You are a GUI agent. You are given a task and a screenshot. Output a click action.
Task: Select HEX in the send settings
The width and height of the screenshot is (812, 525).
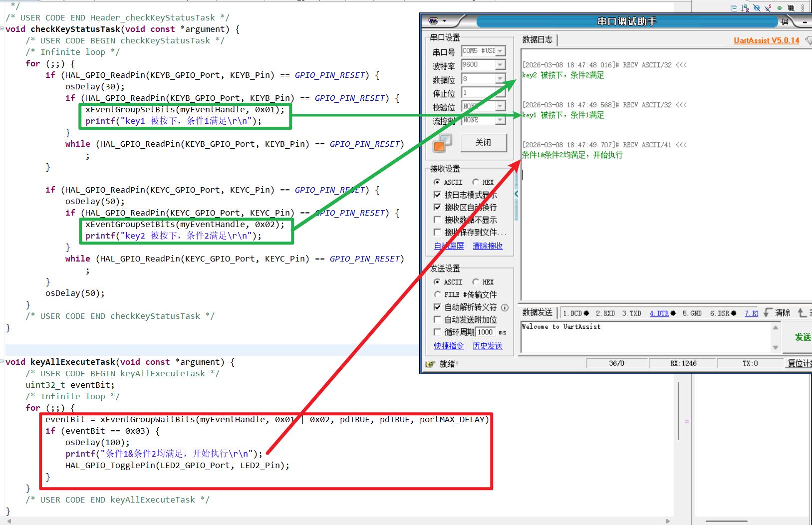[x=476, y=282]
